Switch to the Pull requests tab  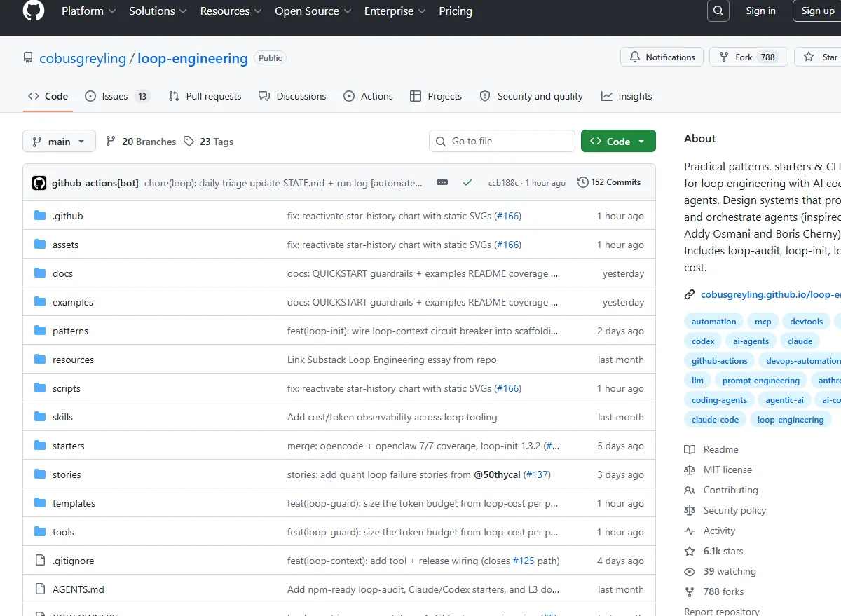[x=205, y=96]
